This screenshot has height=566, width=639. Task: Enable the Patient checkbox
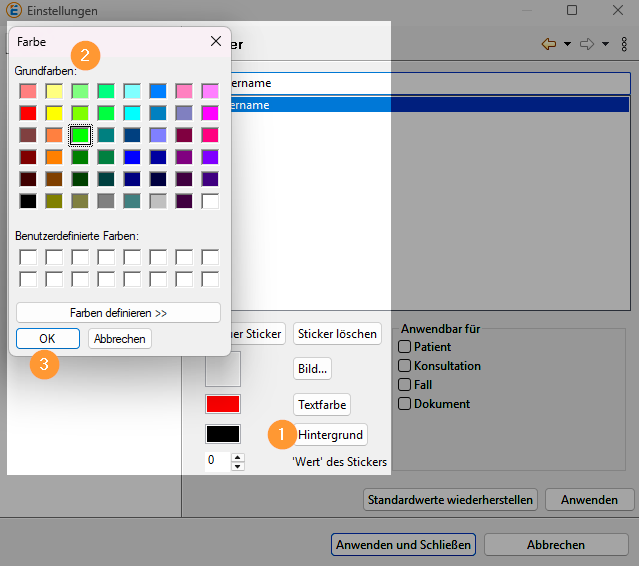pyautogui.click(x=405, y=347)
